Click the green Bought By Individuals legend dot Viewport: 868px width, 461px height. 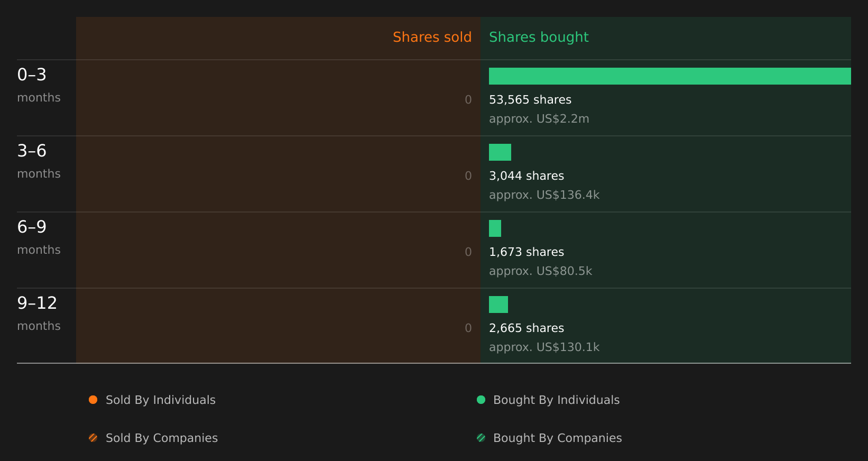click(x=481, y=400)
